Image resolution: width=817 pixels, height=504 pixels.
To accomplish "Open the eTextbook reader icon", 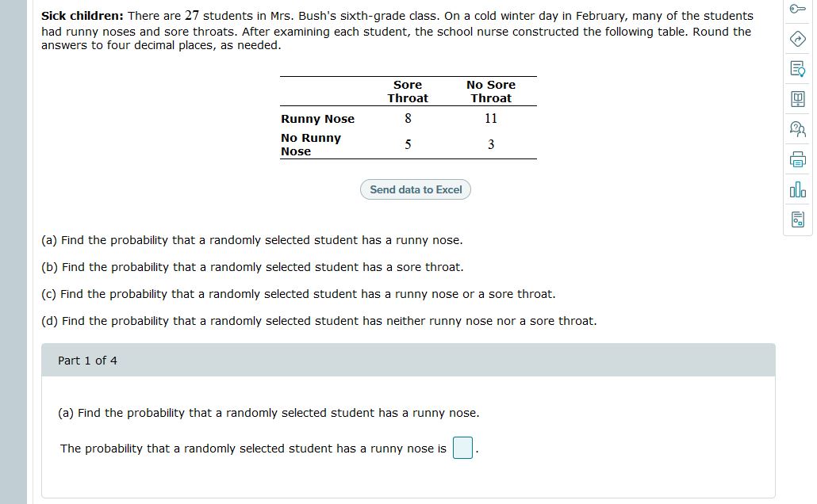I will [797, 98].
